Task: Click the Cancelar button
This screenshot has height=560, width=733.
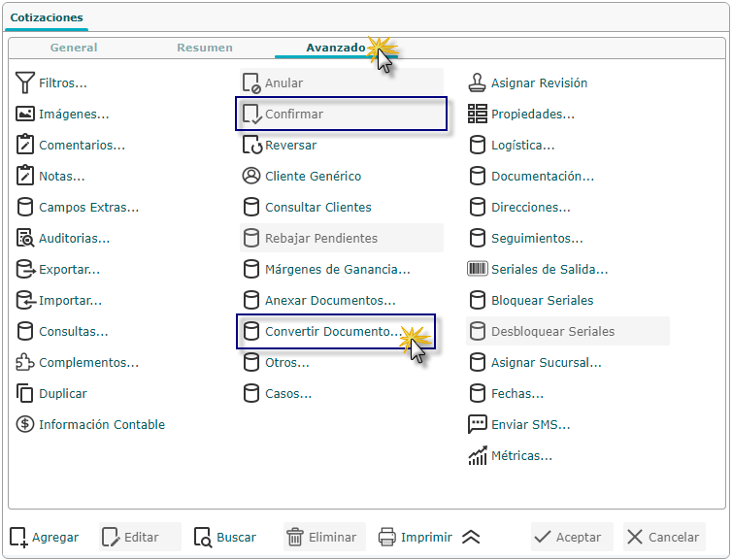Action: click(664, 537)
